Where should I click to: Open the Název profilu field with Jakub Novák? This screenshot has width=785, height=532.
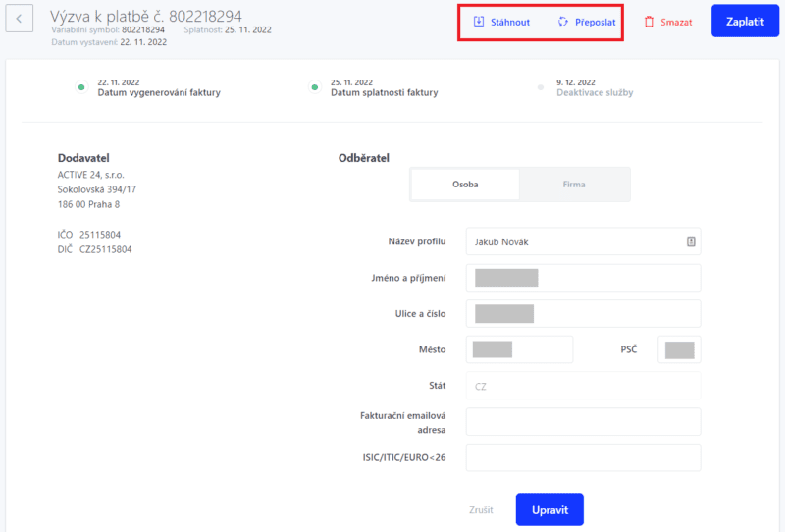tap(583, 241)
